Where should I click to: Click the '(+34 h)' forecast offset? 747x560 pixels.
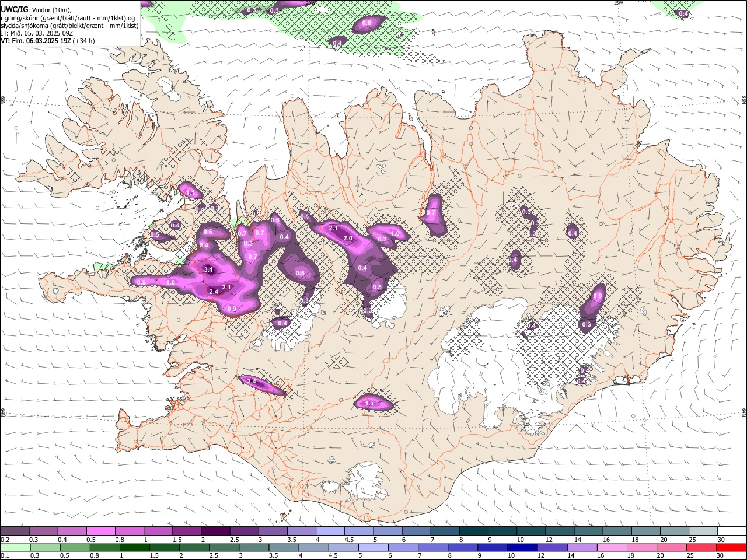pyautogui.click(x=84, y=41)
